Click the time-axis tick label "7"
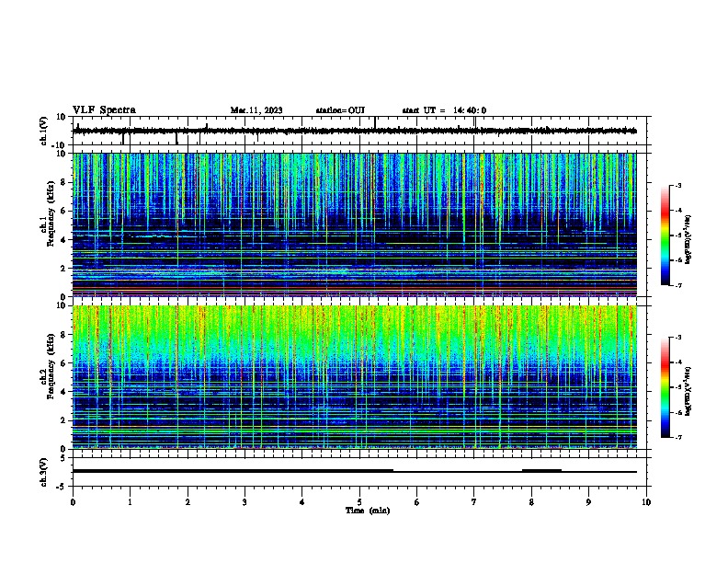Image resolution: width=728 pixels, height=563 pixels. (x=474, y=502)
